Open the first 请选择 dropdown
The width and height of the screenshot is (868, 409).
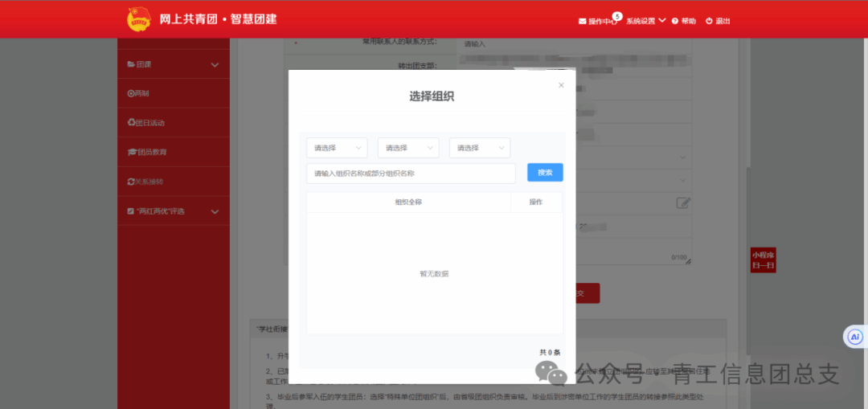coord(337,148)
